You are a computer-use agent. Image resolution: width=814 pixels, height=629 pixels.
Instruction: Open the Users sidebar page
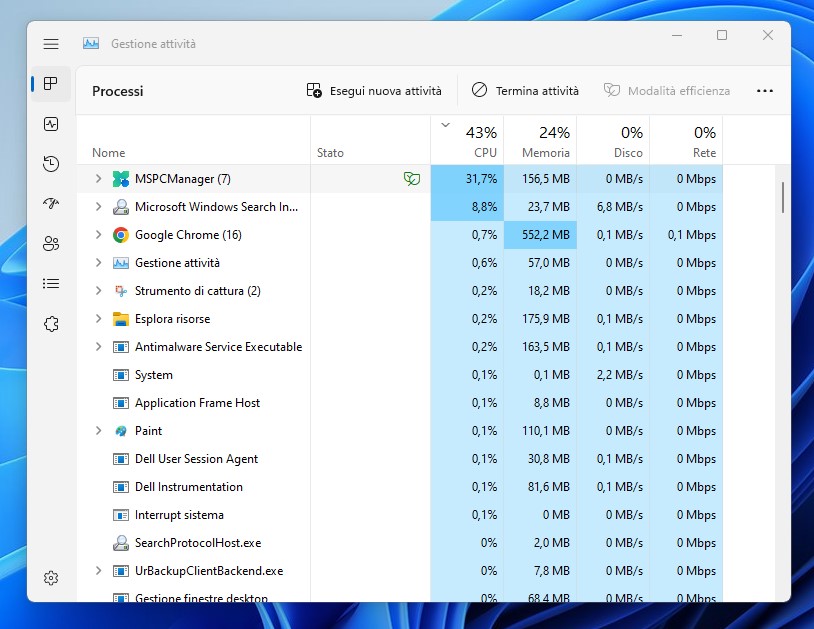point(51,243)
